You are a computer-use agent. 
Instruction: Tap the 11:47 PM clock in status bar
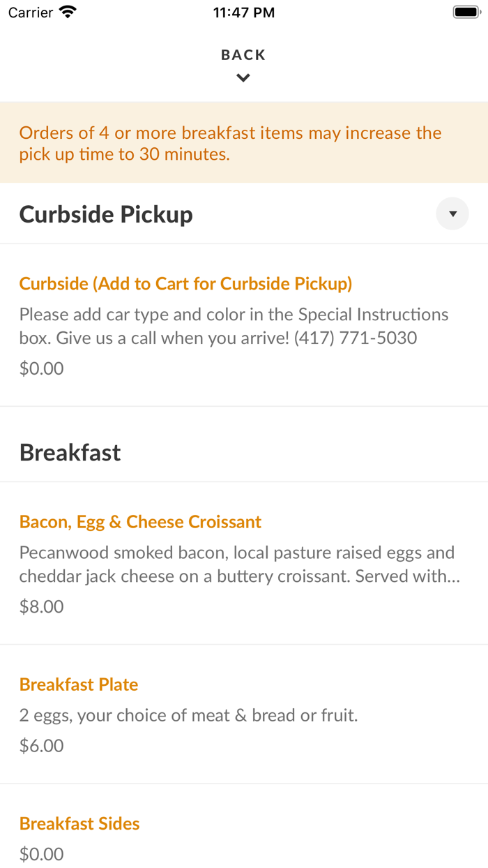244,13
